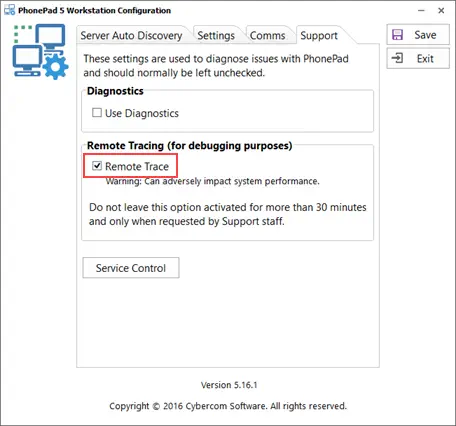Select the Support tab

[319, 35]
